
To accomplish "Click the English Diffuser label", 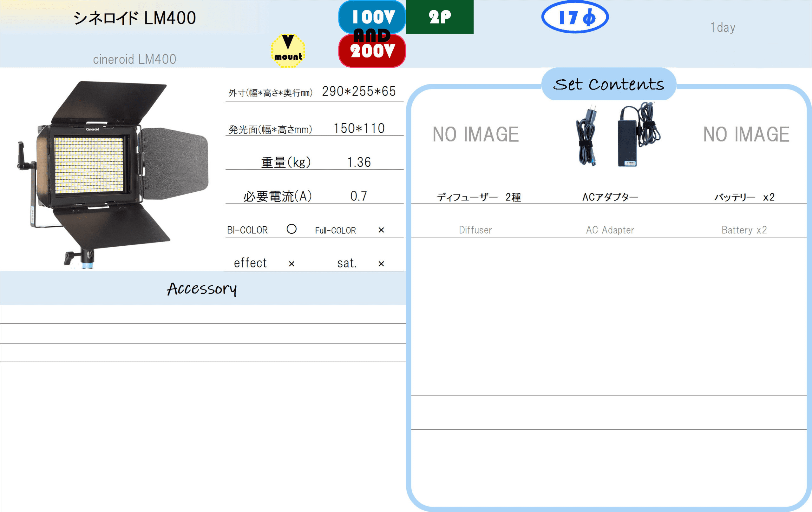I will tap(475, 230).
